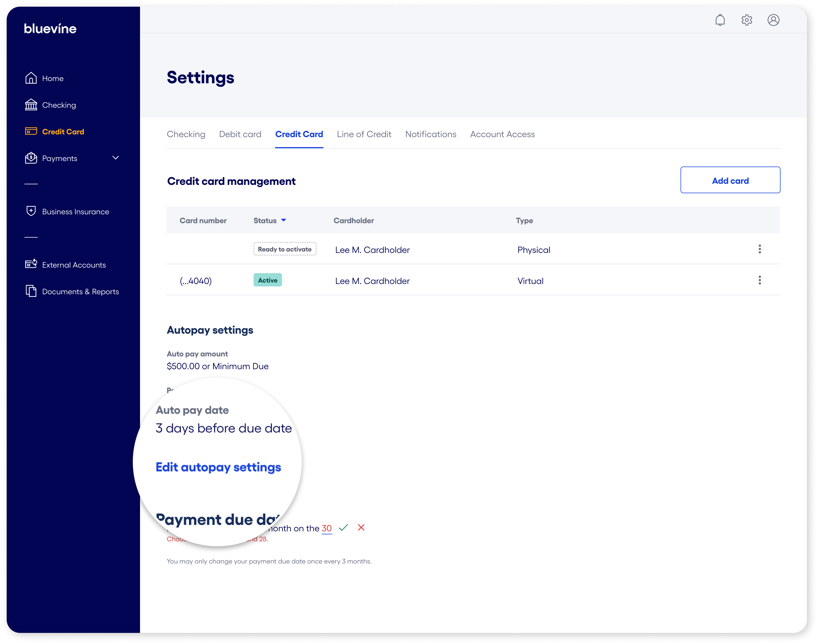Open the Notifications settings tab
Viewport: 818px width, 644px height.
click(x=430, y=134)
